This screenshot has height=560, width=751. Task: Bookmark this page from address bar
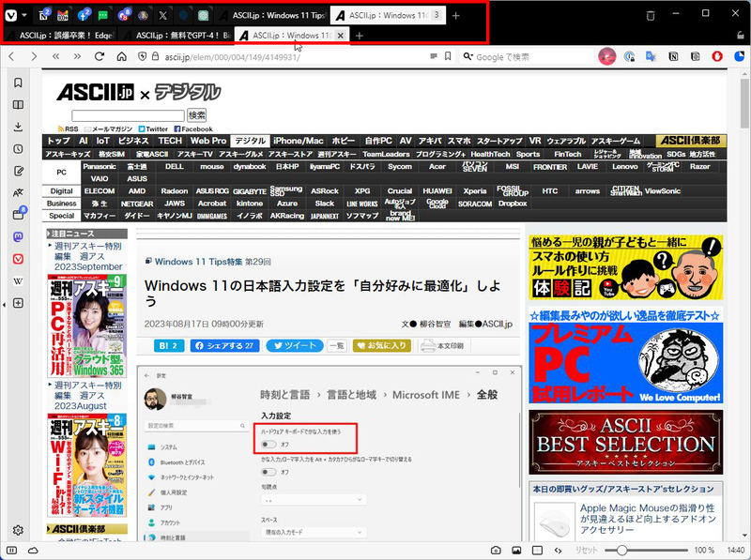coord(448,56)
